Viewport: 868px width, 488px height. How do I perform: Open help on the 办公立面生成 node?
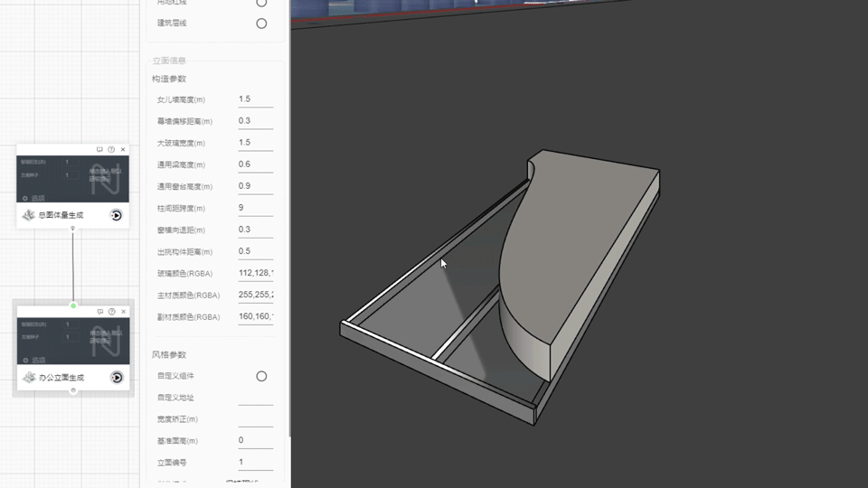tap(111, 312)
